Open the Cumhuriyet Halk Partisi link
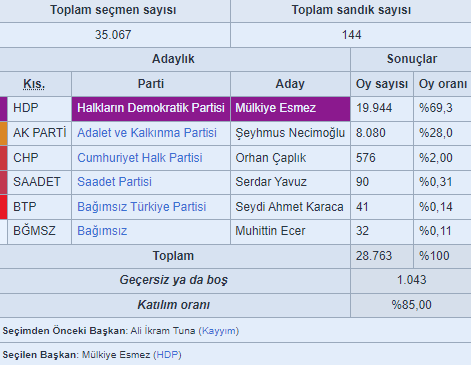 (140, 158)
